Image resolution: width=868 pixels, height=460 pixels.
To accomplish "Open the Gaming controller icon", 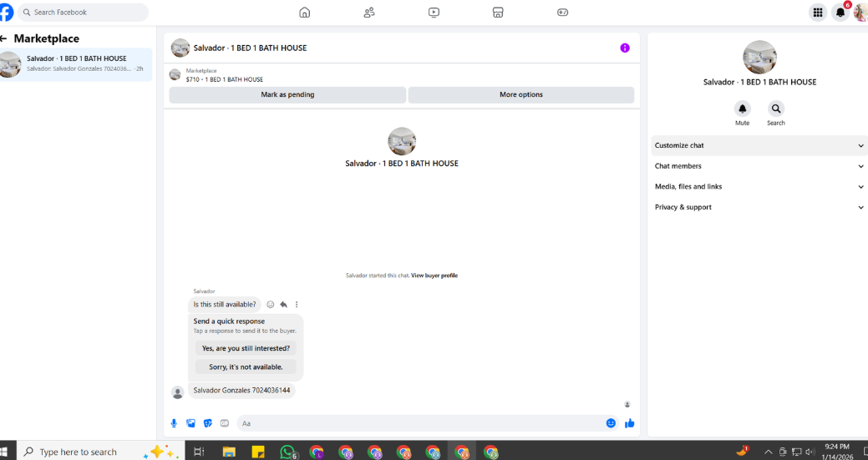I will coord(562,13).
